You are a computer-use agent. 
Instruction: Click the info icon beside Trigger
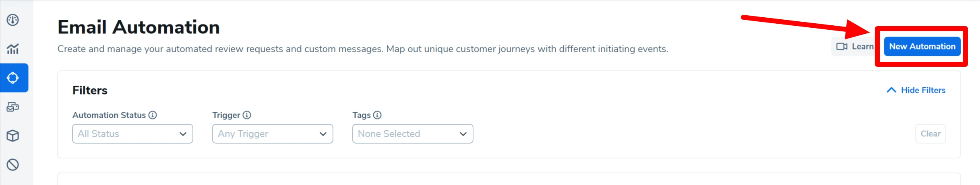pyautogui.click(x=247, y=115)
